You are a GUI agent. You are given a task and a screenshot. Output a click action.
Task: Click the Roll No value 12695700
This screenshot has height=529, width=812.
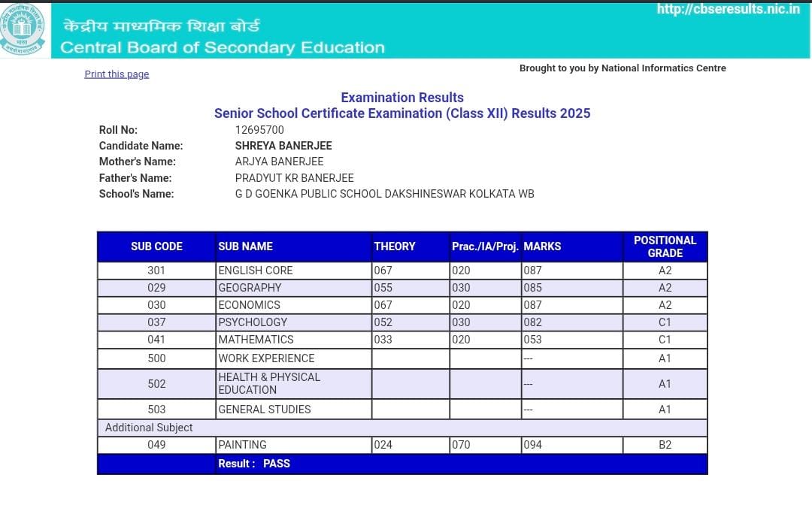click(x=259, y=129)
